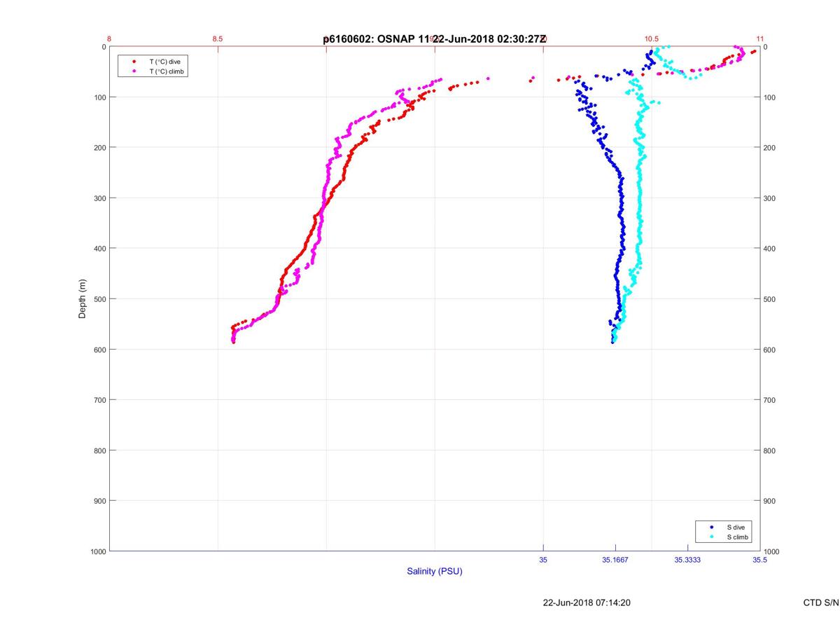Click the salinity tick label '35'
This screenshot has width=840, height=620.
[x=543, y=560]
